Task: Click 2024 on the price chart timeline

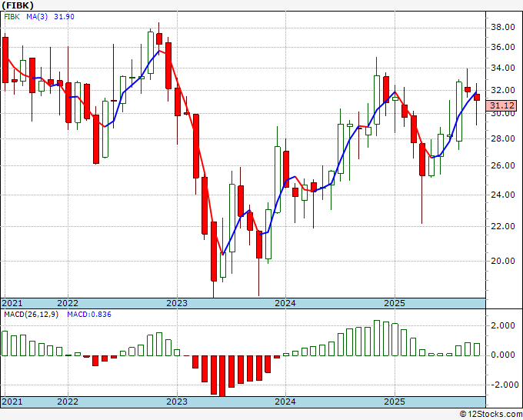Action: pyautogui.click(x=285, y=303)
